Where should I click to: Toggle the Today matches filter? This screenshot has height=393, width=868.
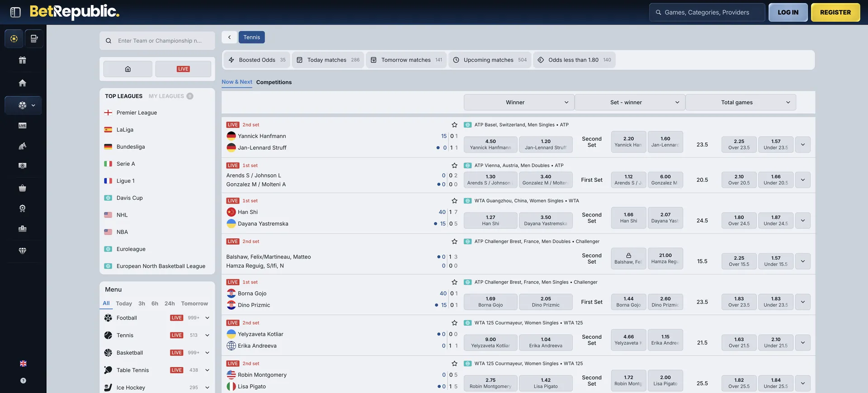click(x=328, y=60)
